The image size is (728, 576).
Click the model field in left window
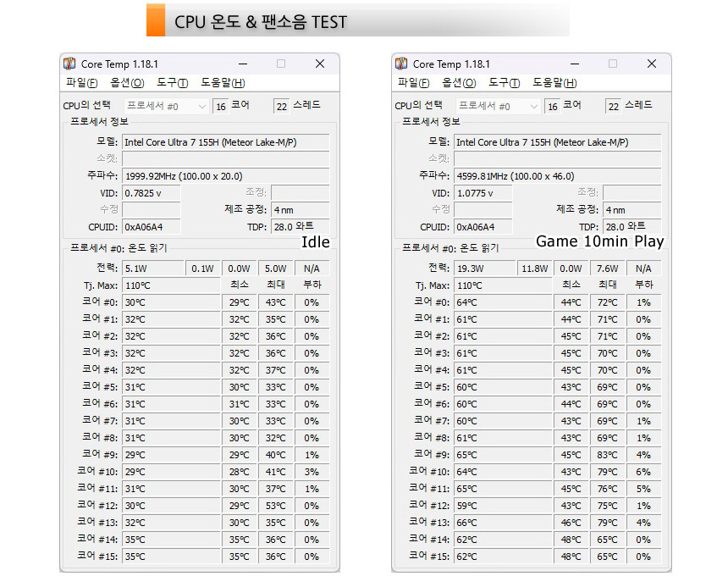[226, 142]
